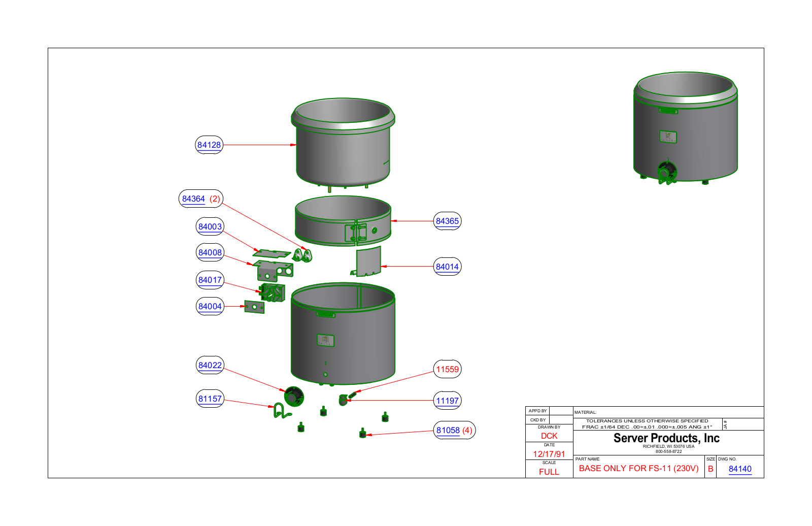Open drawing number 84140 link
This screenshot has height=526, width=812.
click(x=740, y=469)
